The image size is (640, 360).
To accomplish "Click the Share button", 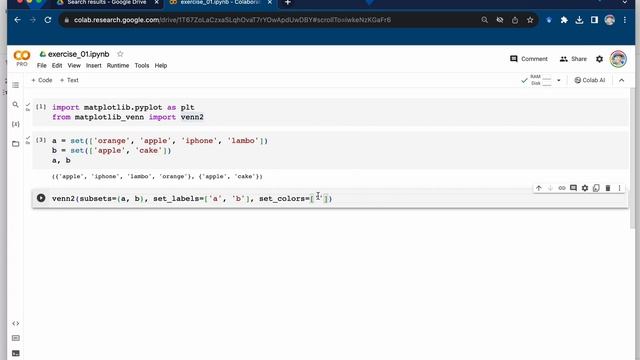I will (573, 59).
